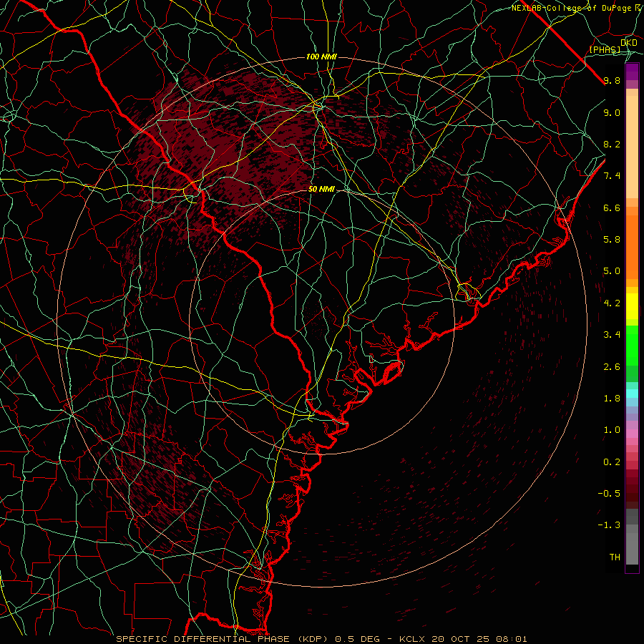Click the [PHAS] units label above scale
Viewport: 644px width, 644px height.
pos(605,50)
